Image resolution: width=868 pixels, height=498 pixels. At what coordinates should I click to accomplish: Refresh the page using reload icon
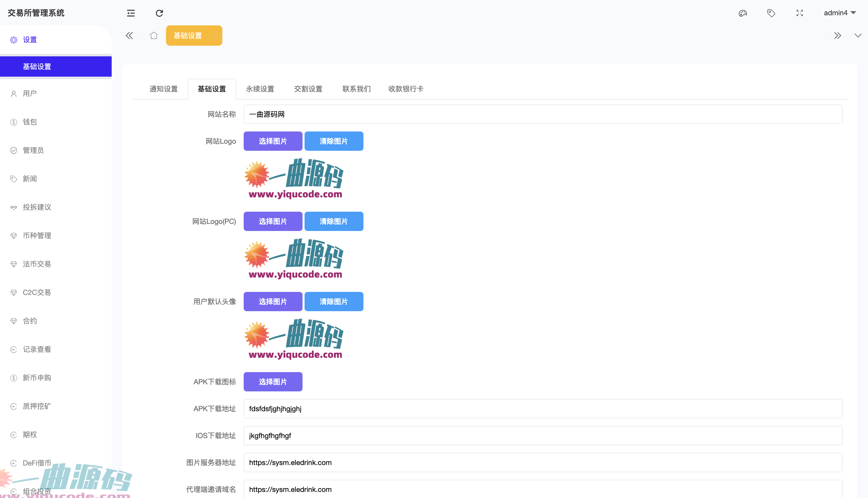point(159,13)
